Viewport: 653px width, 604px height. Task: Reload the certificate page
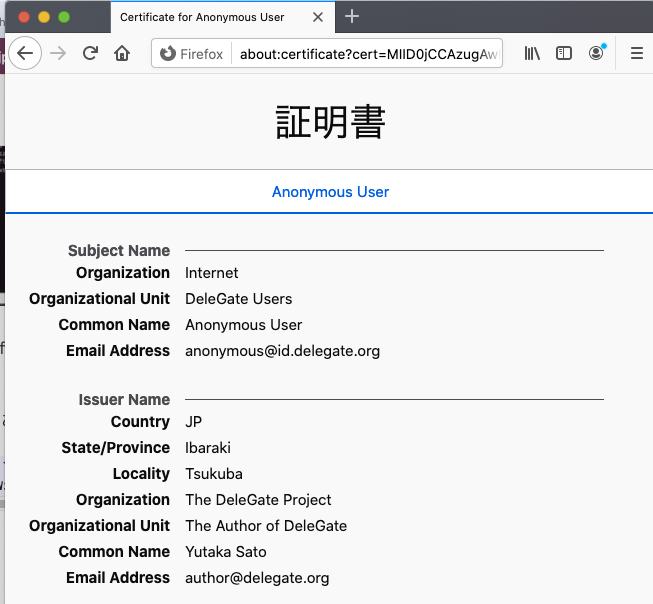tap(90, 54)
